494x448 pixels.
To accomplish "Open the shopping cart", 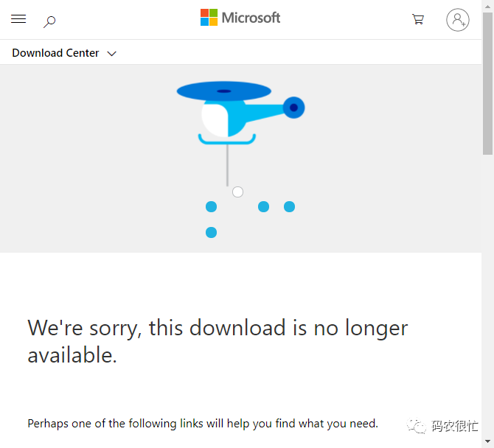I will coord(418,19).
